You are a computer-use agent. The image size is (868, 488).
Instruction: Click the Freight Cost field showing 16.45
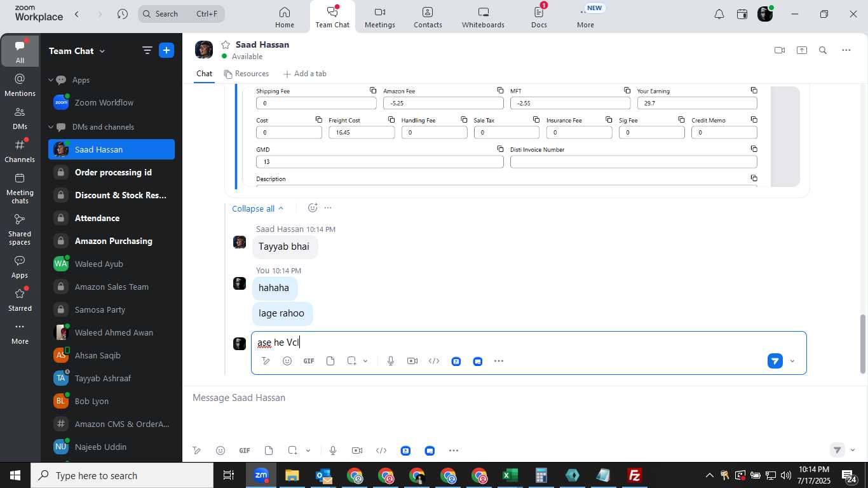362,132
